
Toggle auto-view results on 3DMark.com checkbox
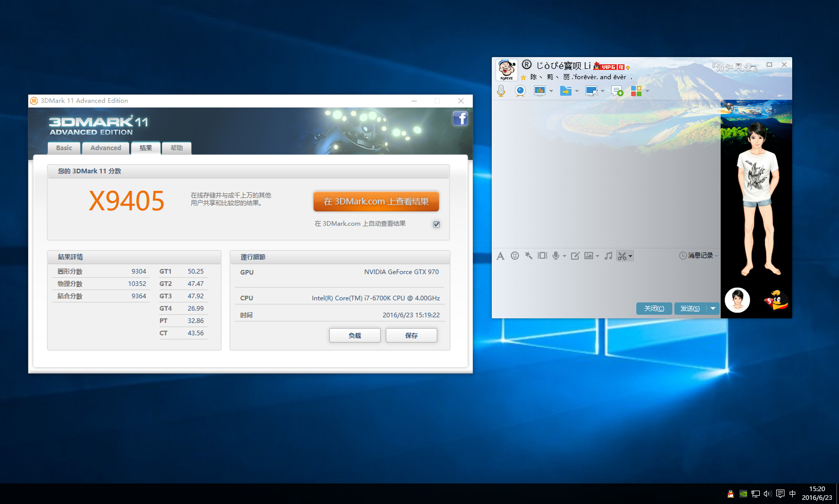pyautogui.click(x=436, y=224)
